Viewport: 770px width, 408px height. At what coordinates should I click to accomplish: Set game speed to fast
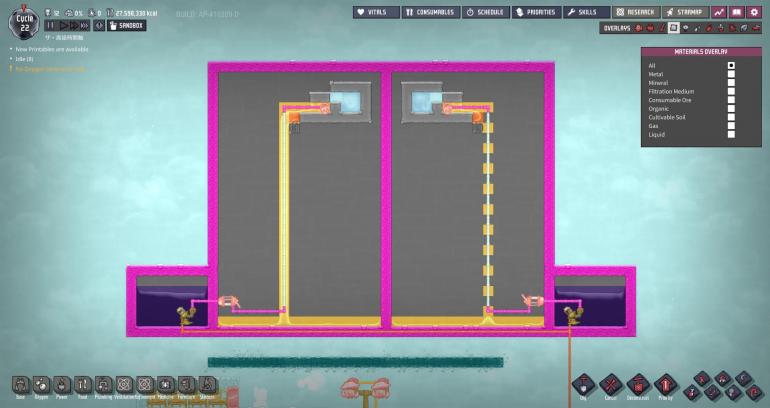pyautogui.click(x=84, y=26)
